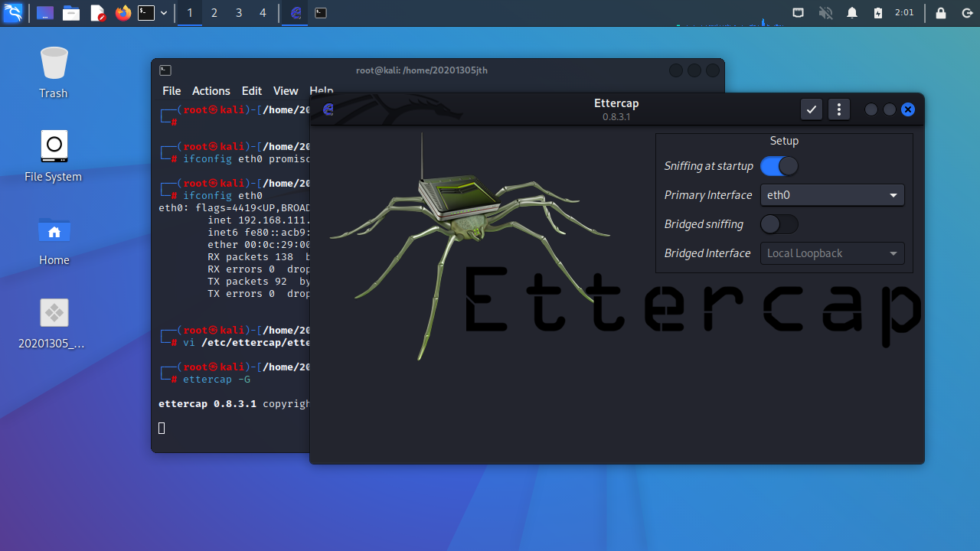
Task: Open terminal View menu
Action: point(286,90)
